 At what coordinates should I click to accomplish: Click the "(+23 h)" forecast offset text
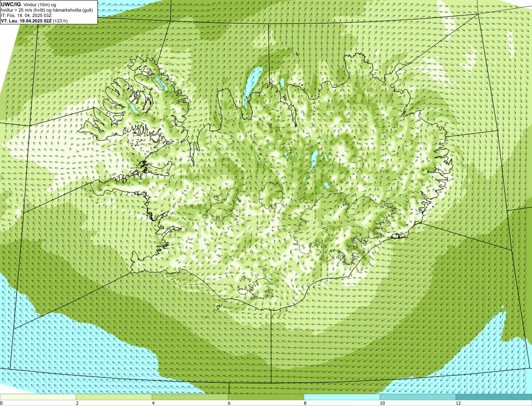[x=60, y=21]
